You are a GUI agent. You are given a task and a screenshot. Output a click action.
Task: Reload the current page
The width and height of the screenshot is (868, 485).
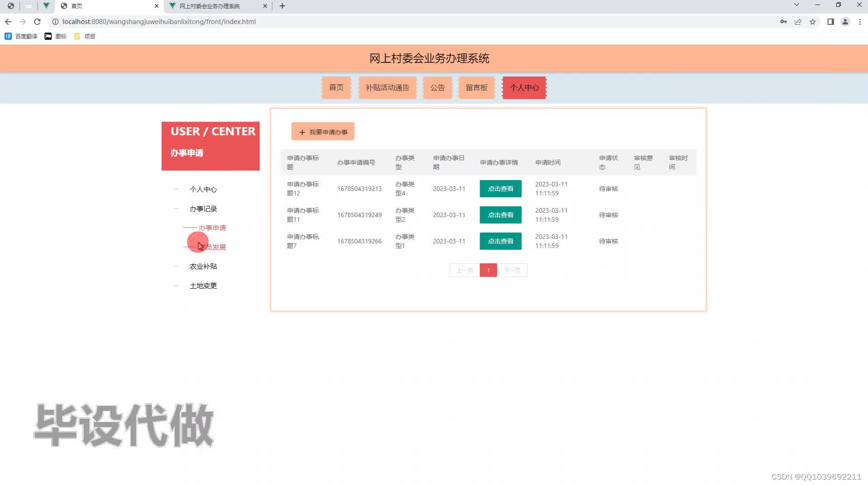click(x=38, y=22)
